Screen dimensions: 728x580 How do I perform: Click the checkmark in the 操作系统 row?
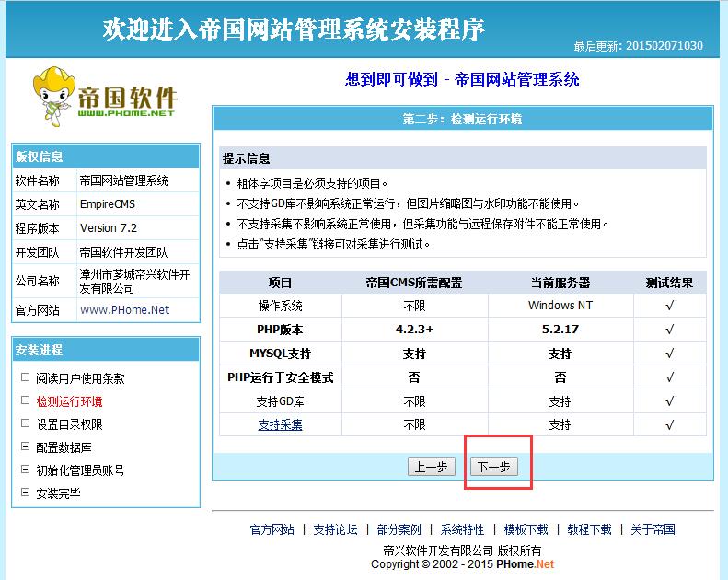[669, 306]
